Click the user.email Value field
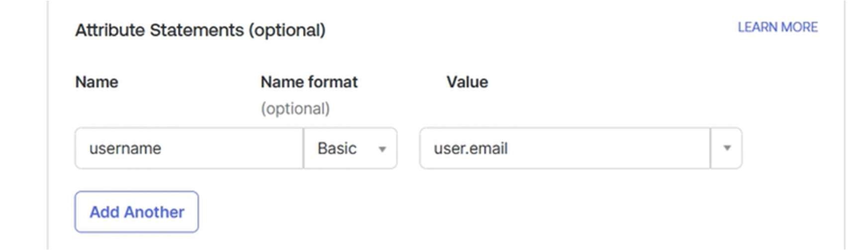 coord(565,148)
